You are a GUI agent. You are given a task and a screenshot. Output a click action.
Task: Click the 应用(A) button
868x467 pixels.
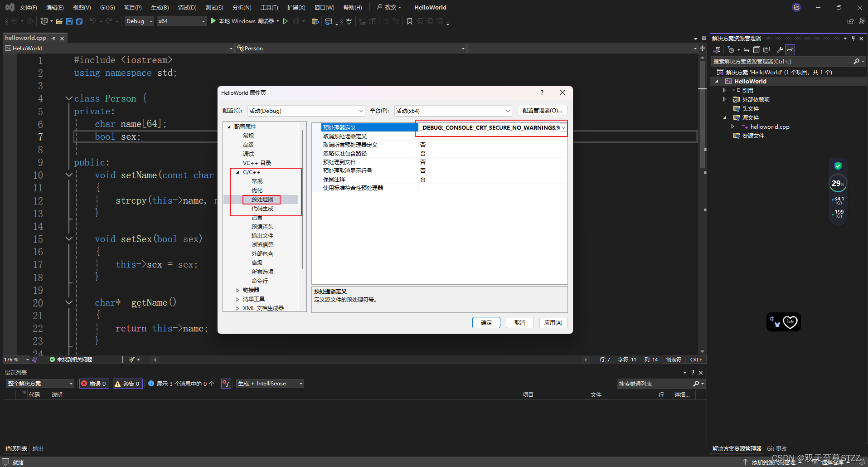553,322
